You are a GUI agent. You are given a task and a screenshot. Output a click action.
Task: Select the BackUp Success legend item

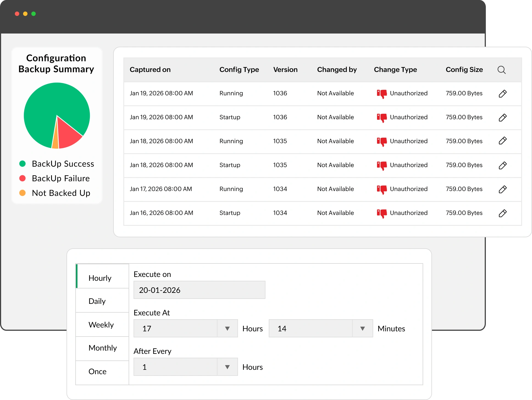(63, 164)
